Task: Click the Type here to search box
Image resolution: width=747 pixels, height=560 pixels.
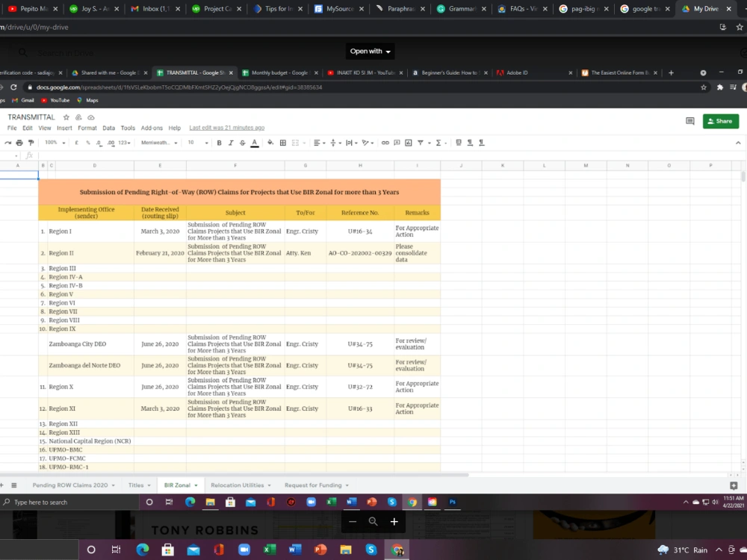Action: click(x=69, y=502)
